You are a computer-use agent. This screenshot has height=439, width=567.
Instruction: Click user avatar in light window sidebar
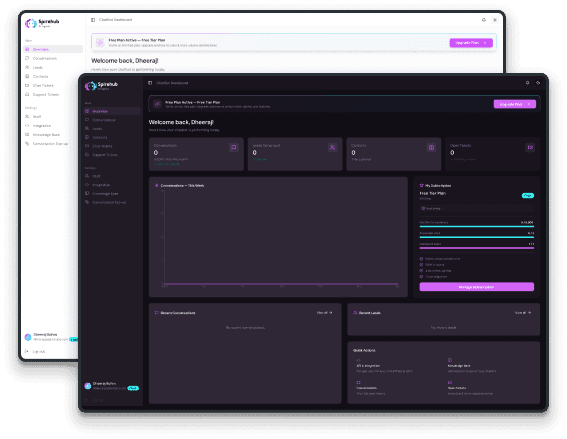pos(28,337)
